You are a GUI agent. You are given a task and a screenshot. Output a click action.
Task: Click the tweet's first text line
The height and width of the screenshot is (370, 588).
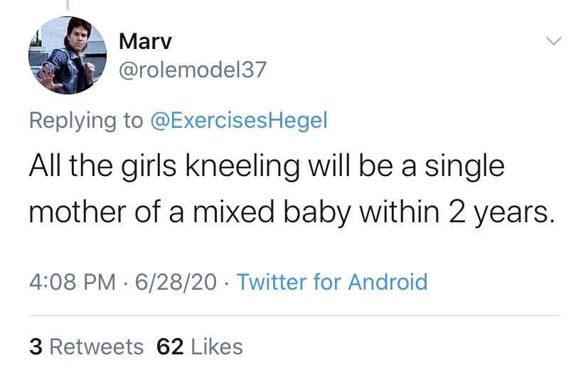[x=267, y=166]
